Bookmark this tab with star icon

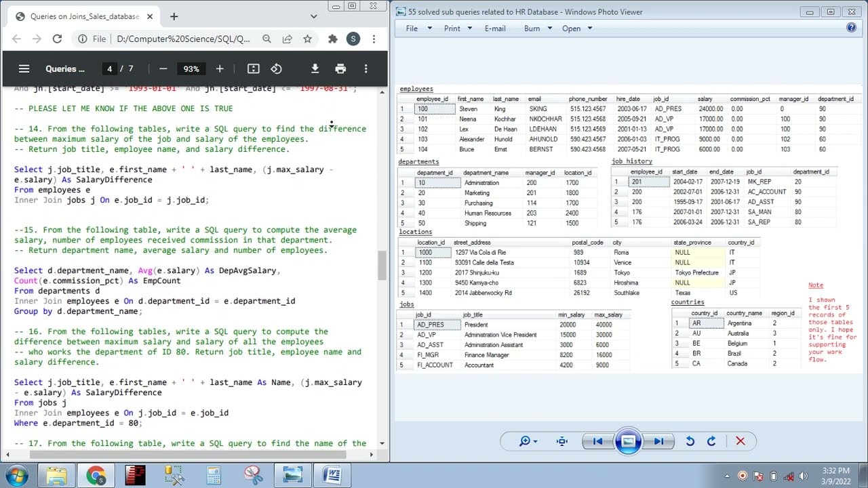click(307, 39)
